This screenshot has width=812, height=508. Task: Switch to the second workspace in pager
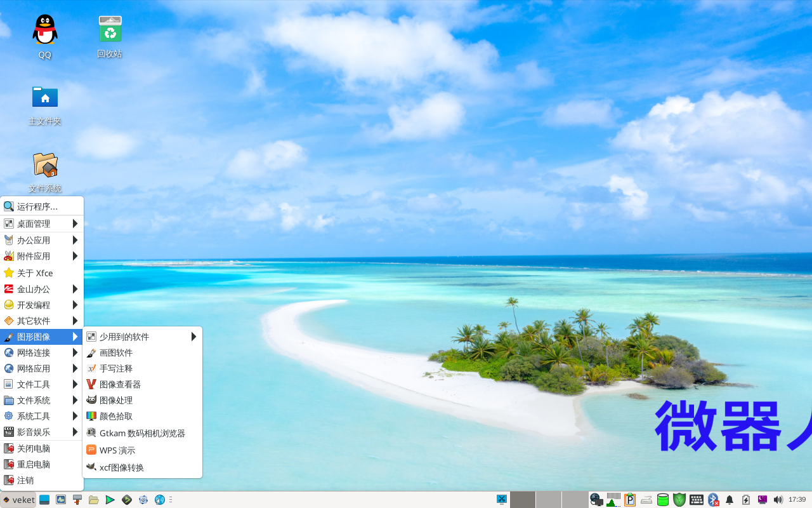coord(549,500)
